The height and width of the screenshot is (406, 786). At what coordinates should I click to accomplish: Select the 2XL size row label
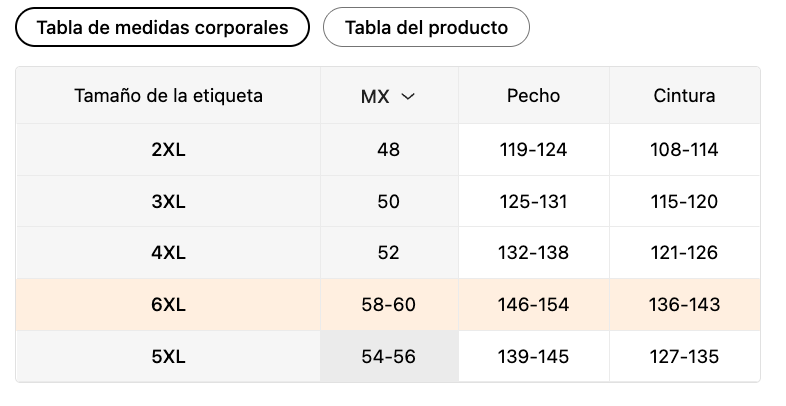tap(168, 149)
